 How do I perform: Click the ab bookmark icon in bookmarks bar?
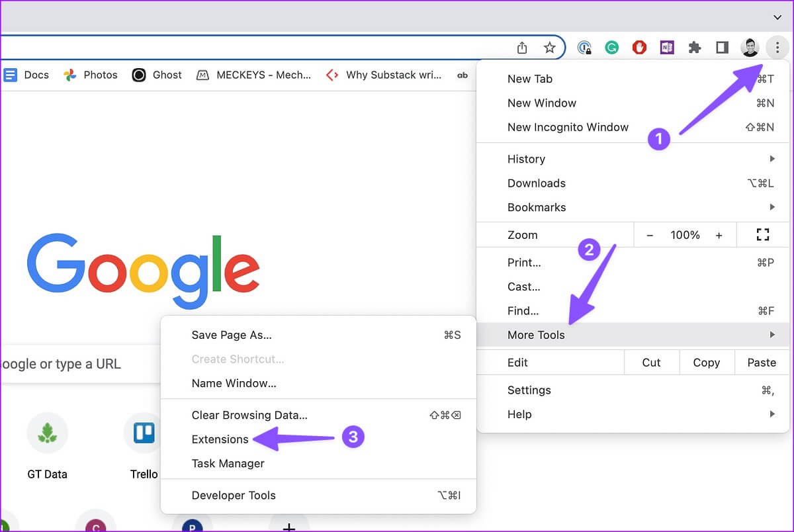click(463, 75)
